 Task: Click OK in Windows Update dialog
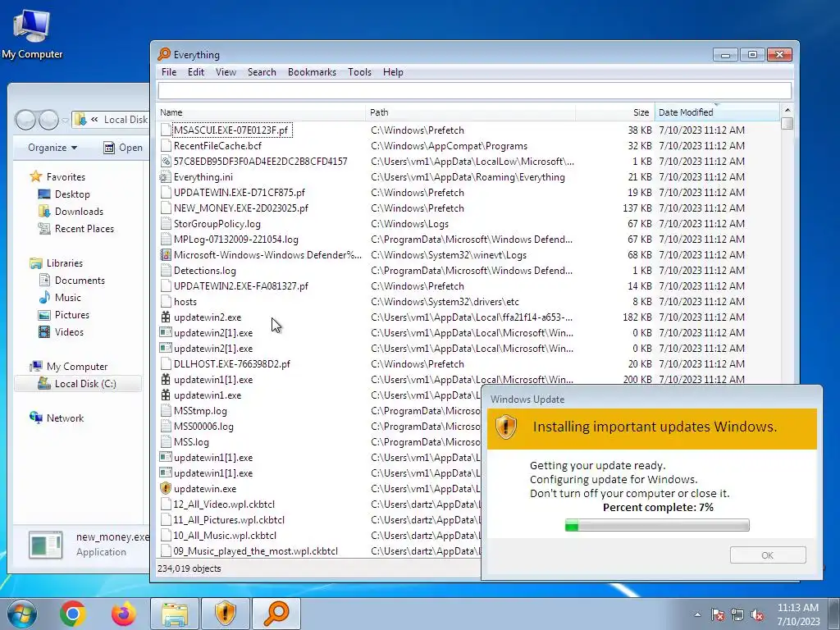(768, 555)
